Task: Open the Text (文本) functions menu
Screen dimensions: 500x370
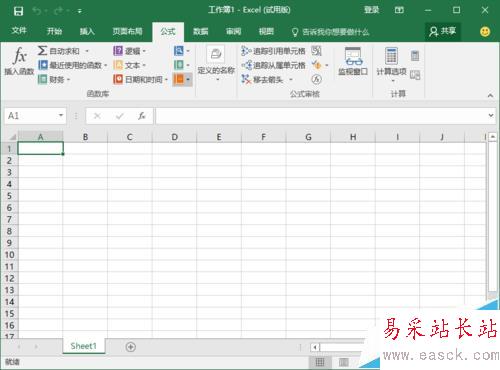Action: 130,65
